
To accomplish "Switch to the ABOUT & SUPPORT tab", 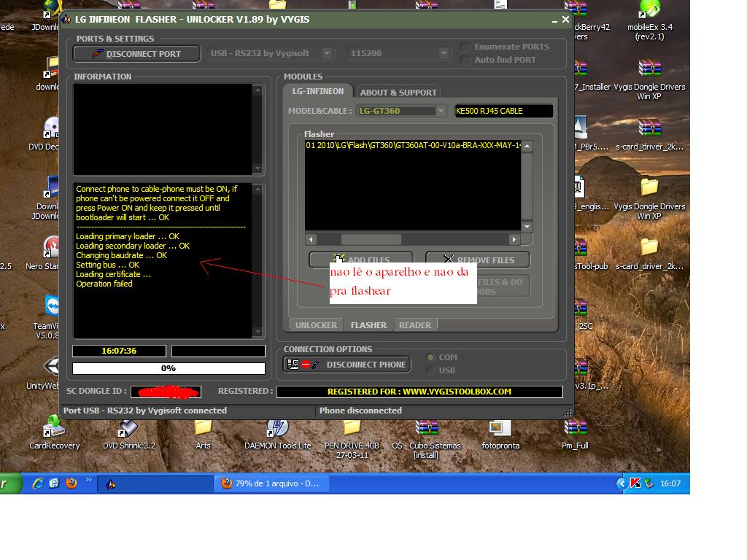I will 398,93.
